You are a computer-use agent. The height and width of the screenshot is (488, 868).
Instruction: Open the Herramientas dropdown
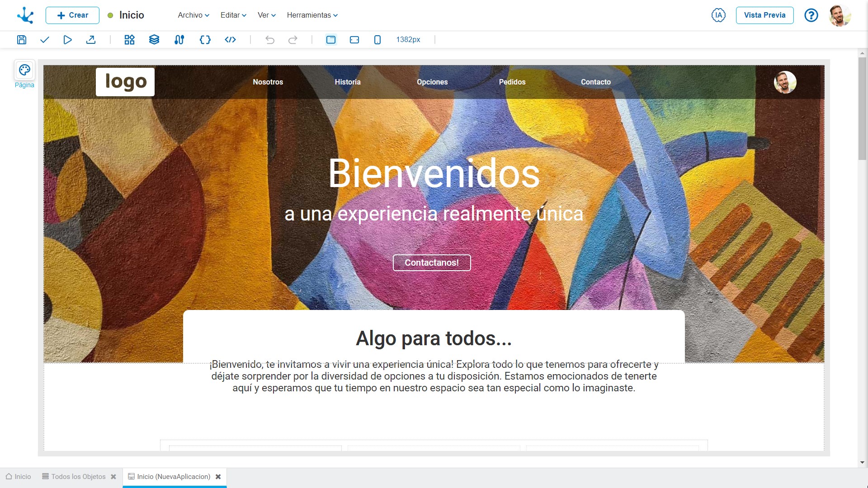[x=312, y=15]
